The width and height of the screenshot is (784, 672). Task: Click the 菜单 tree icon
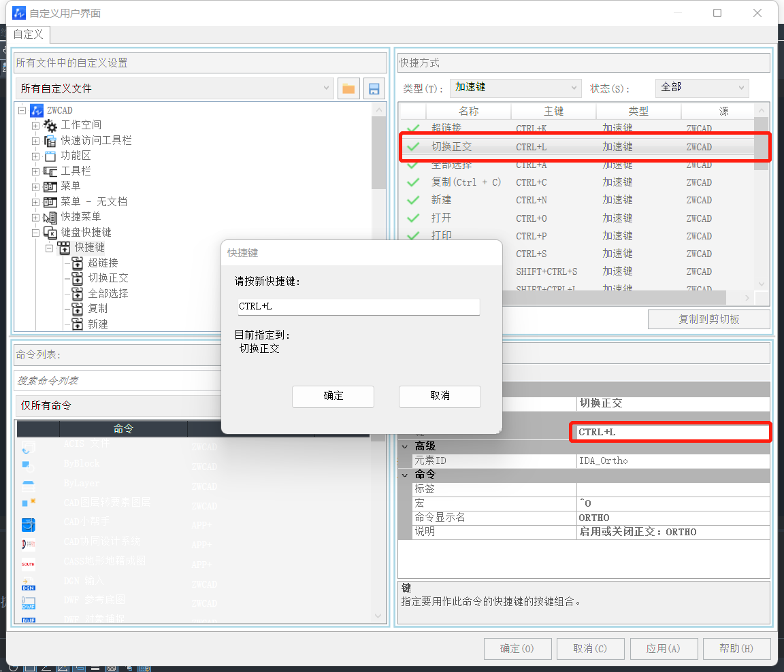pyautogui.click(x=50, y=186)
